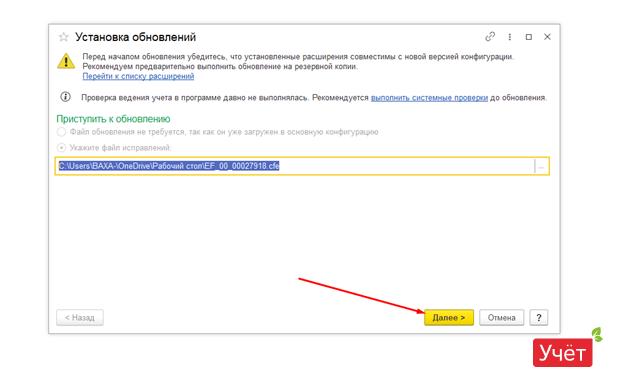
Task: Copy link via the chain icon
Action: pyautogui.click(x=490, y=37)
